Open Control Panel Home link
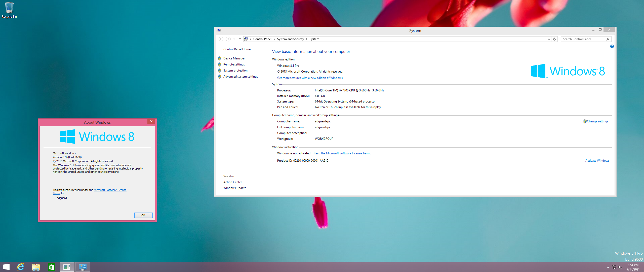Image resolution: width=644 pixels, height=272 pixels. coord(237,49)
